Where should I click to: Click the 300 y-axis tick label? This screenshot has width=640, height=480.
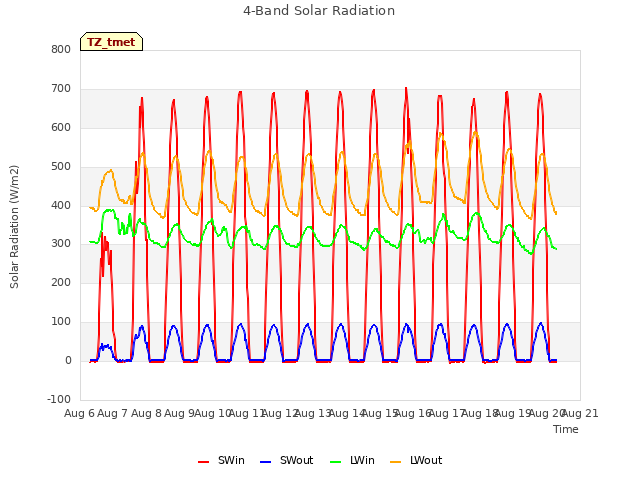point(61,244)
